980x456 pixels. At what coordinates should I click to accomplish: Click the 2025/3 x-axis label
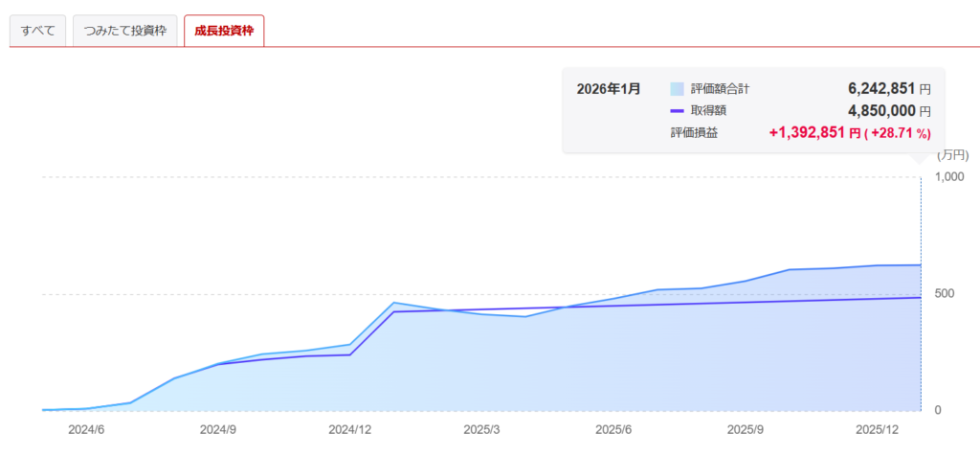[x=482, y=430]
